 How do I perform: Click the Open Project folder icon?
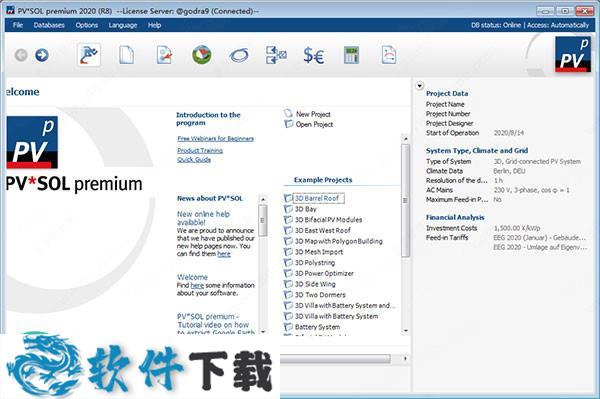289,124
